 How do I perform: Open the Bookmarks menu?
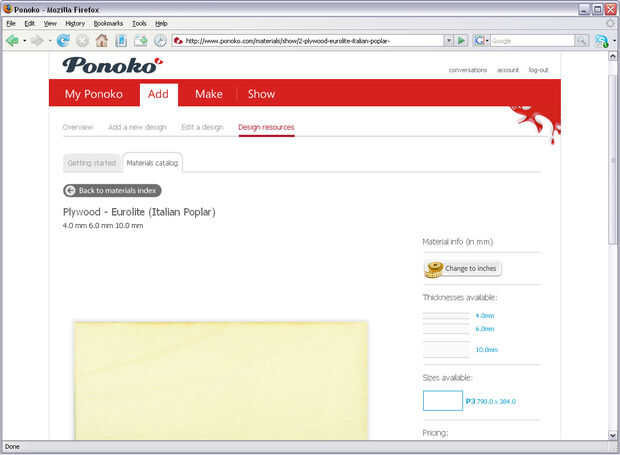tap(108, 24)
